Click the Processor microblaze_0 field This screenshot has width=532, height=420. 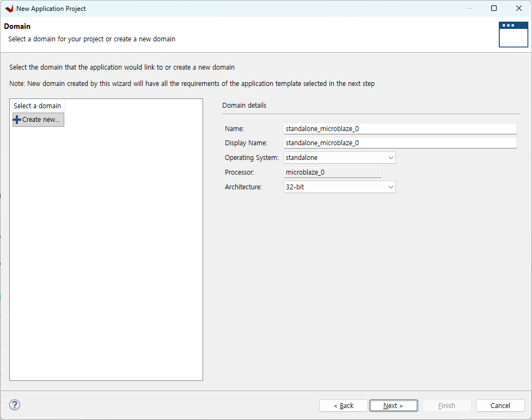(x=332, y=172)
